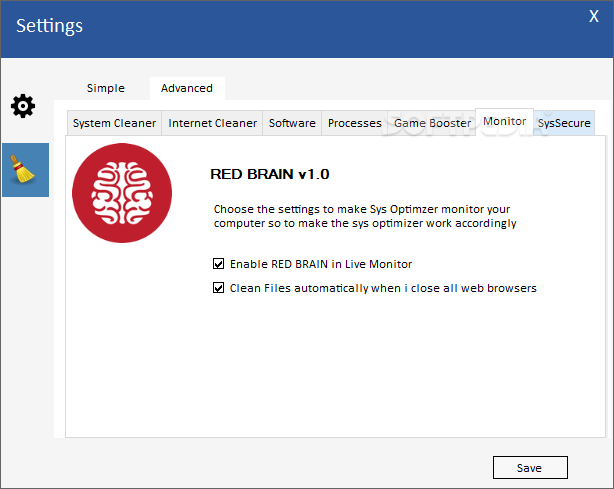614x489 pixels.
Task: Click the 'Choose the settings' description text
Action: (x=365, y=216)
